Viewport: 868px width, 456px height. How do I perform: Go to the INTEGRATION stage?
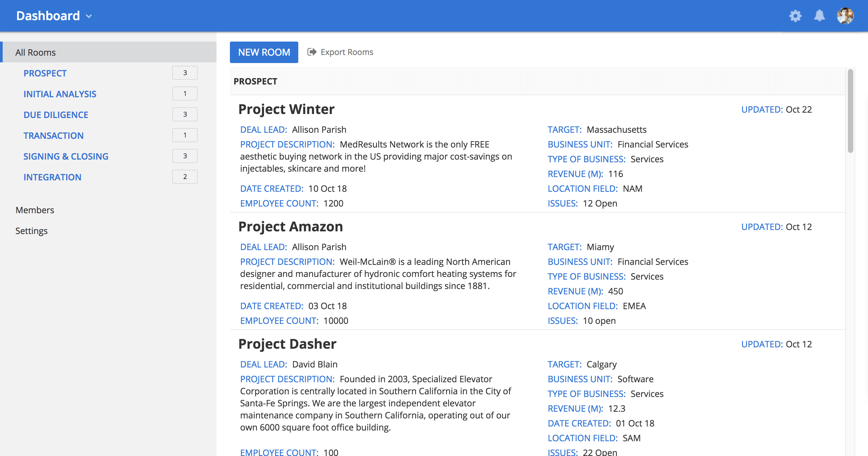point(52,177)
